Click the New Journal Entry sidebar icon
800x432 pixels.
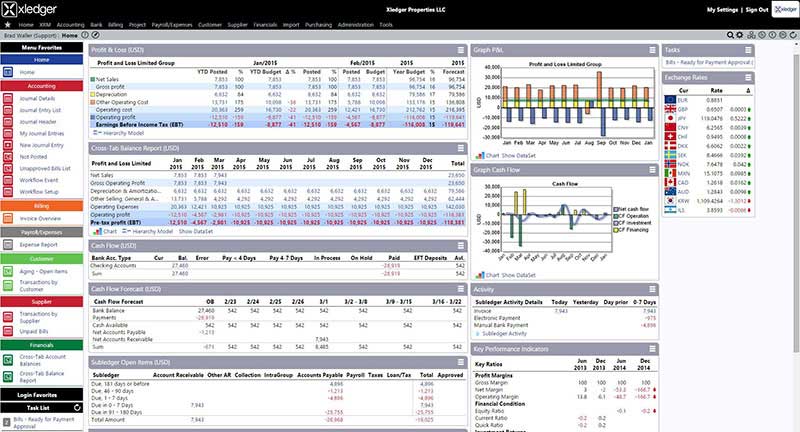pyautogui.click(x=8, y=145)
